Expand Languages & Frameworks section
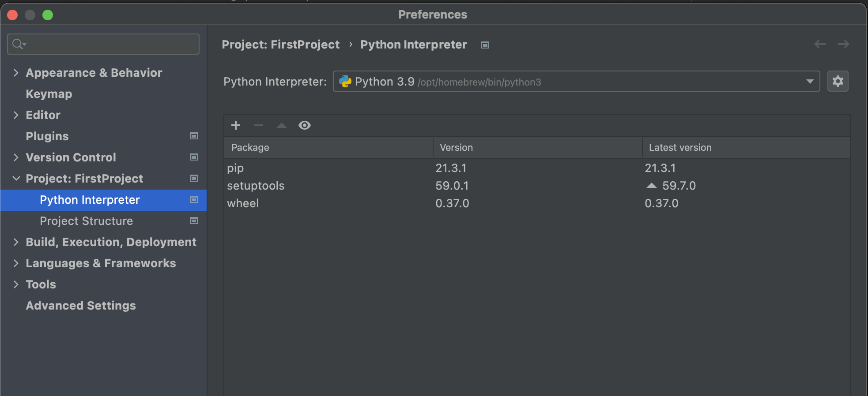Viewport: 868px width, 396px height. (x=16, y=263)
